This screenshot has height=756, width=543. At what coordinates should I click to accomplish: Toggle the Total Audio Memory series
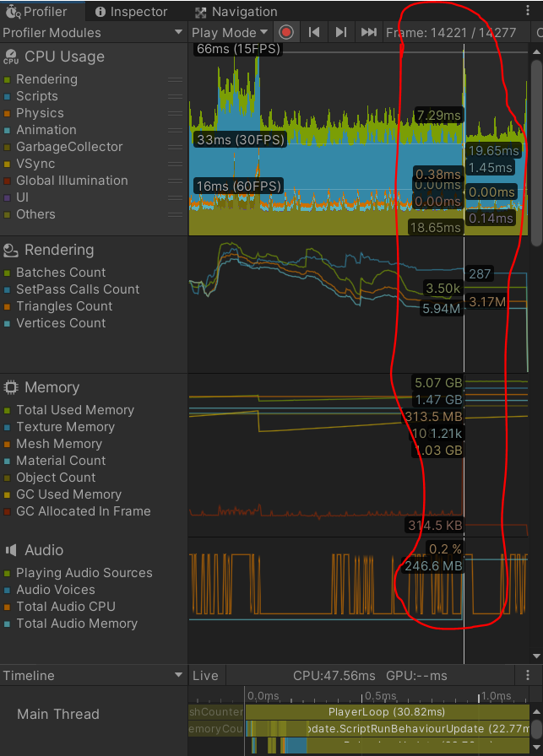(x=7, y=624)
